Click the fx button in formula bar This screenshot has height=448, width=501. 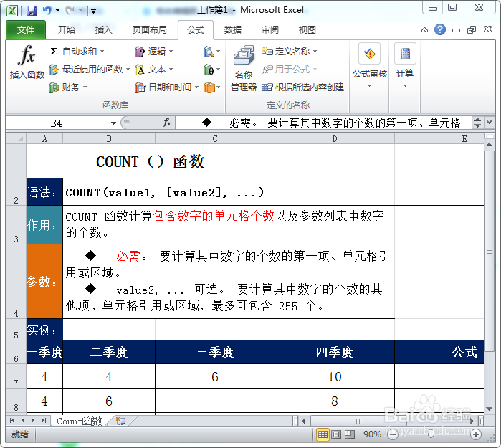click(x=167, y=123)
